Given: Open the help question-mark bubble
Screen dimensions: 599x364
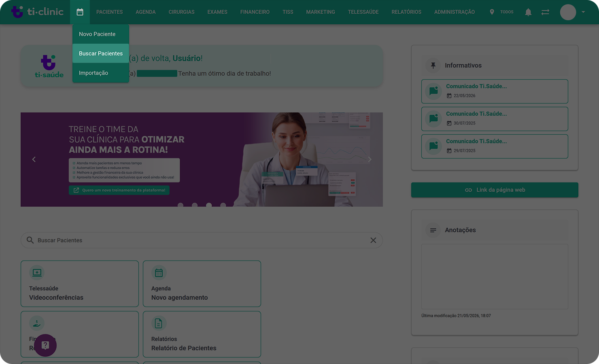Looking at the screenshot, I should click(45, 345).
